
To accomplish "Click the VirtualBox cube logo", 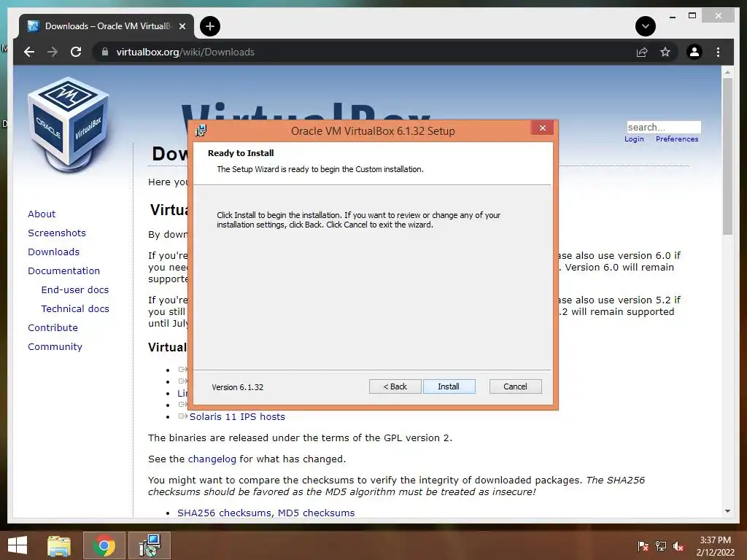I will 68,125.
